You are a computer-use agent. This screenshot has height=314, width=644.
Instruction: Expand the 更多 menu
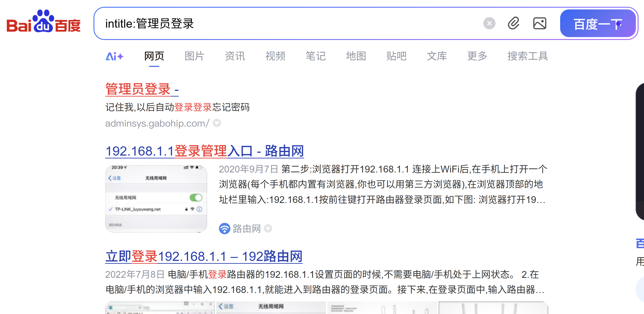point(477,56)
